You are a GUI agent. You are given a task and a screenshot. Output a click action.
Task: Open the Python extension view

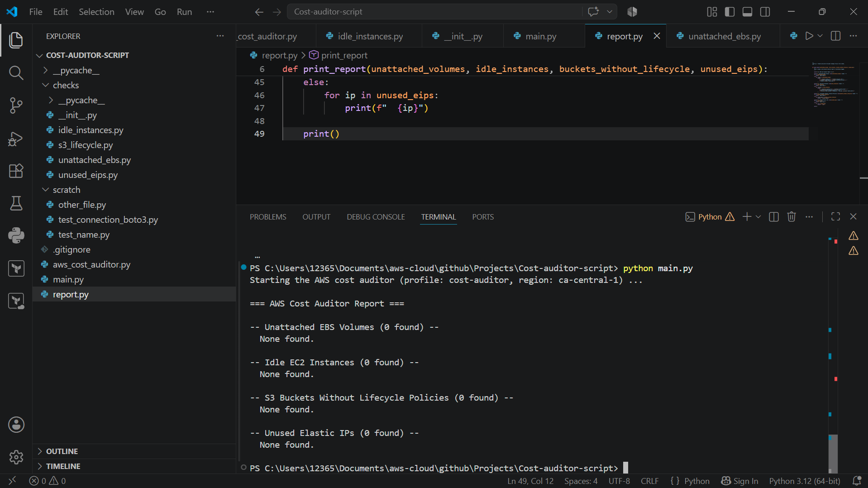[x=16, y=235]
